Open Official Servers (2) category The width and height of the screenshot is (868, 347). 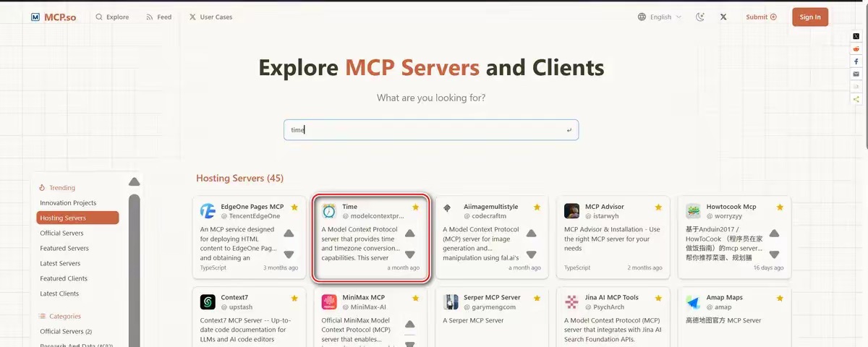66,331
